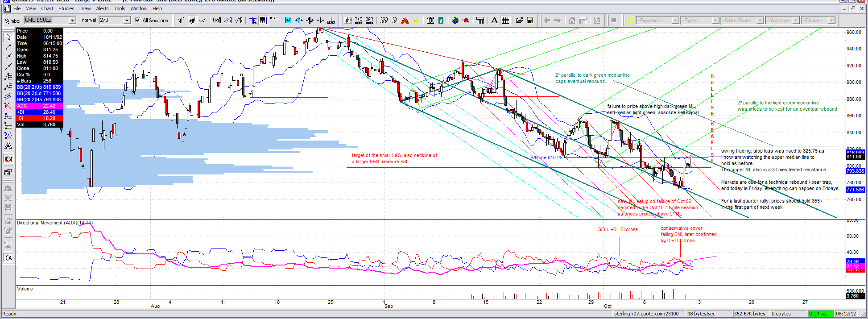Click the red flame toolbar icon
868x319 pixels.
coord(405,21)
